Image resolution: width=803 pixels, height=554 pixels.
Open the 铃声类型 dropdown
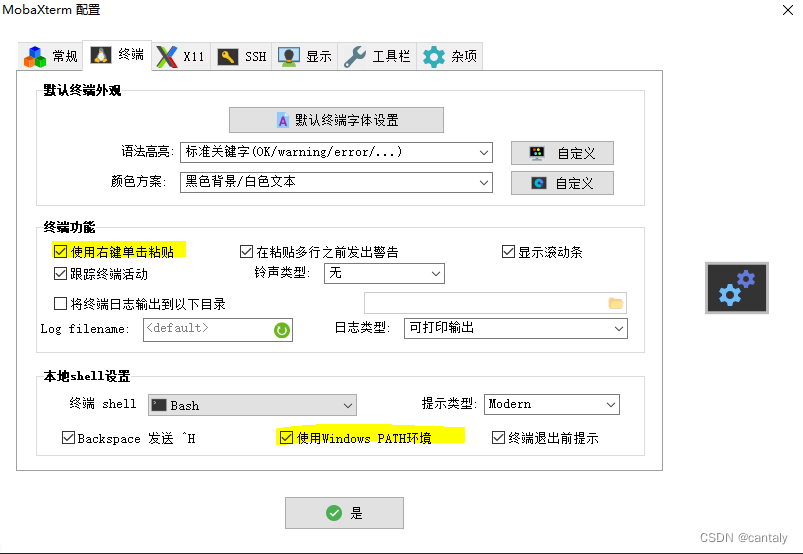pos(384,273)
